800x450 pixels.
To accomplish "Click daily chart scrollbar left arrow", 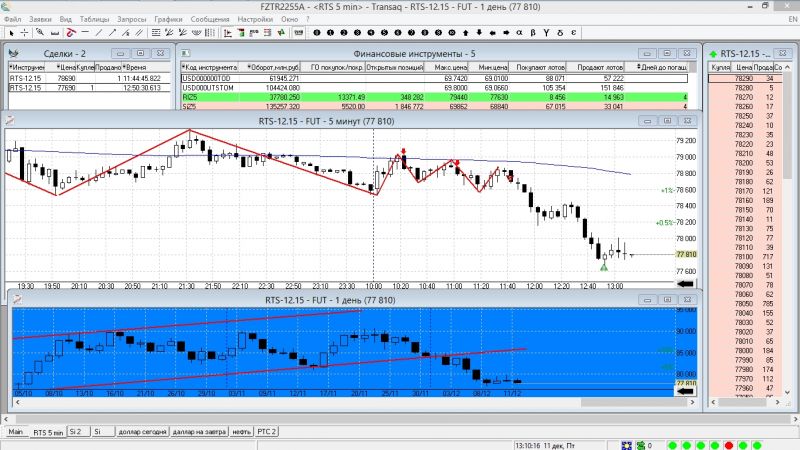I will [17, 402].
